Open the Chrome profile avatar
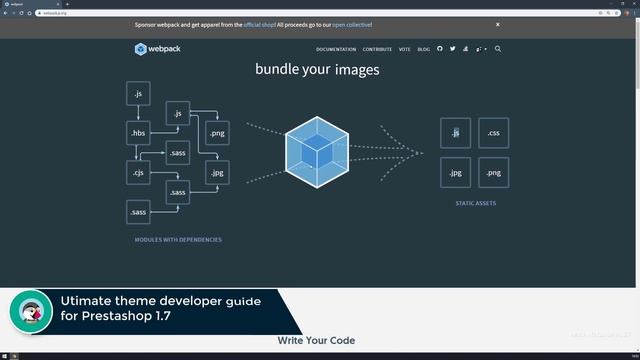 (627, 13)
